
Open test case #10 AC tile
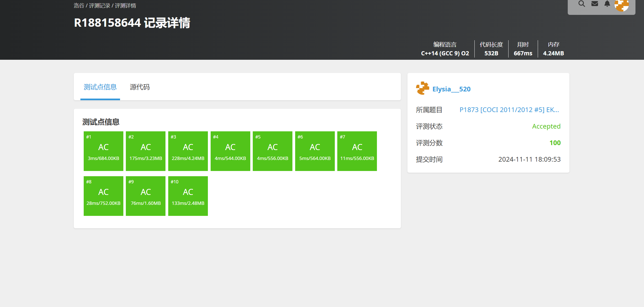tap(188, 196)
